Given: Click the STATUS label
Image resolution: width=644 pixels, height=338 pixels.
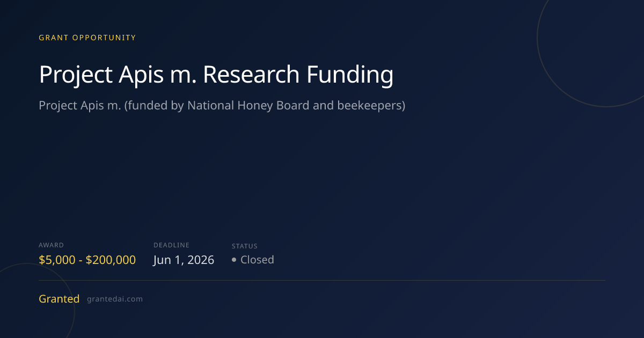Looking at the screenshot, I should tap(245, 246).
